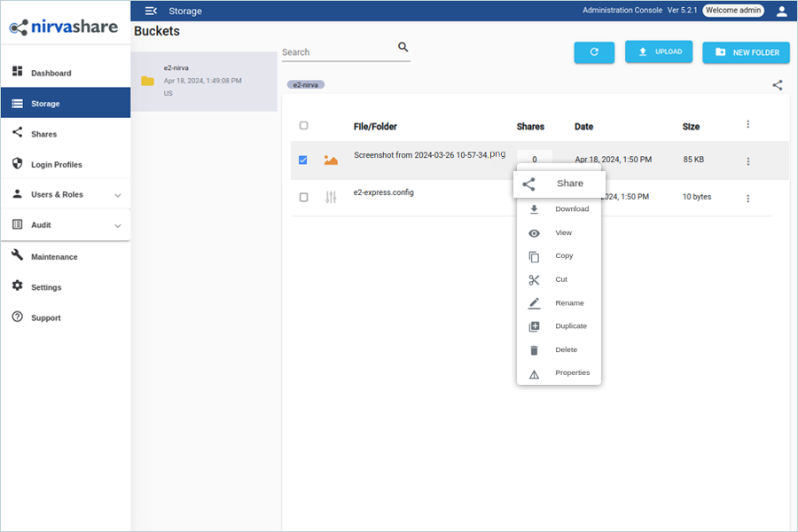Image resolution: width=798 pixels, height=532 pixels.
Task: Expand the Audit chevron
Action: [x=118, y=225]
